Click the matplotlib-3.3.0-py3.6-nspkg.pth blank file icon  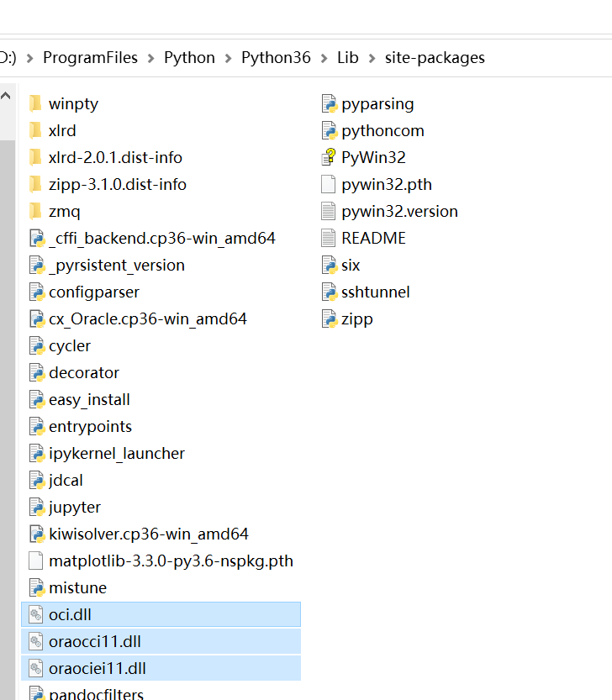click(x=36, y=561)
